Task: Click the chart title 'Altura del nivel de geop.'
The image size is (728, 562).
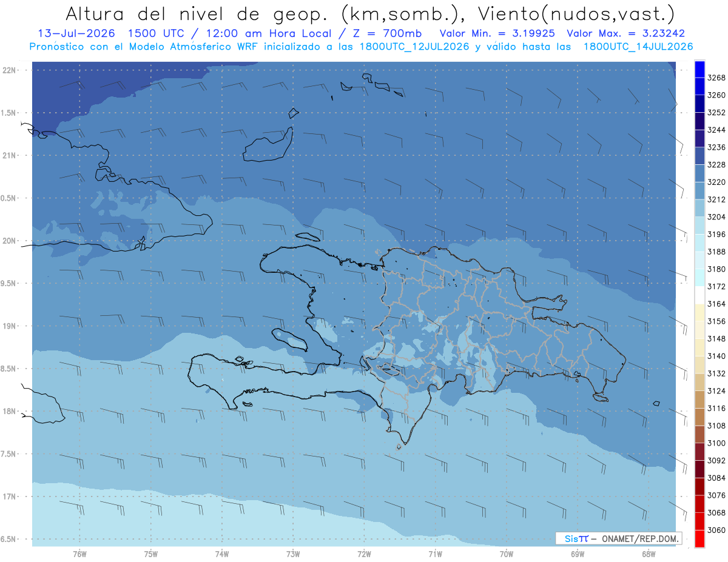Action: (x=198, y=13)
